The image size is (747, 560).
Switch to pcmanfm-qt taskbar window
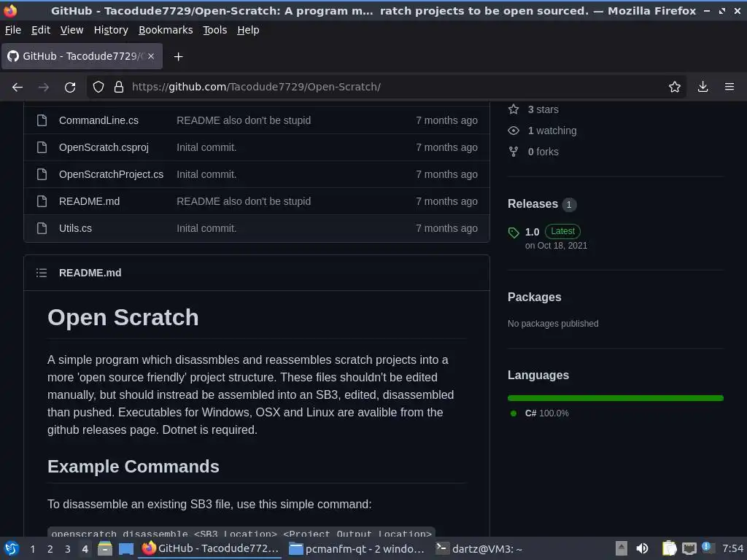pos(356,549)
